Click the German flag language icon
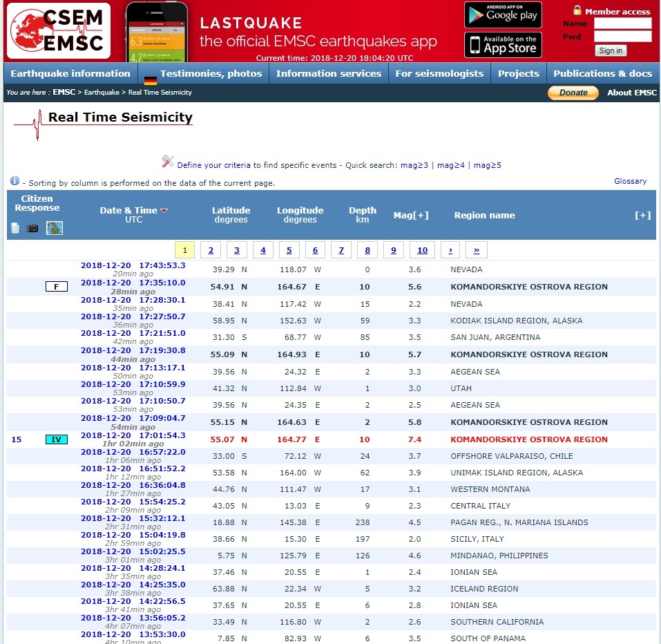 click(x=150, y=80)
